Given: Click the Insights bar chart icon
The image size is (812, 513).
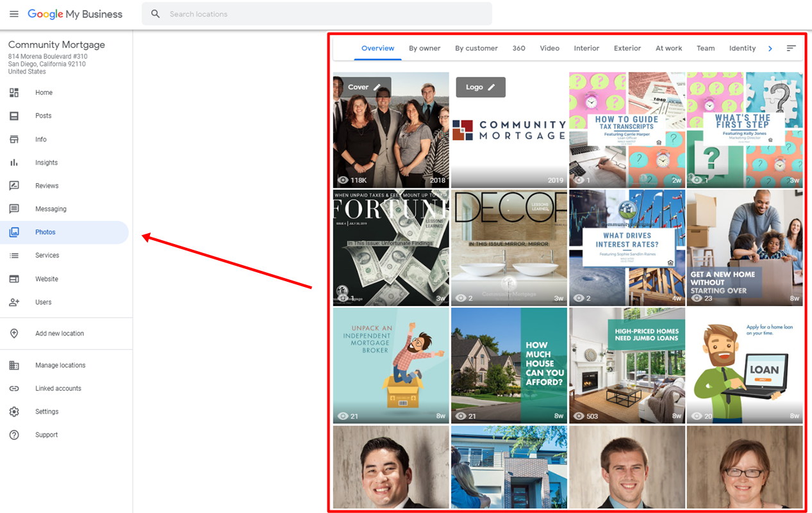Looking at the screenshot, I should click(x=14, y=163).
